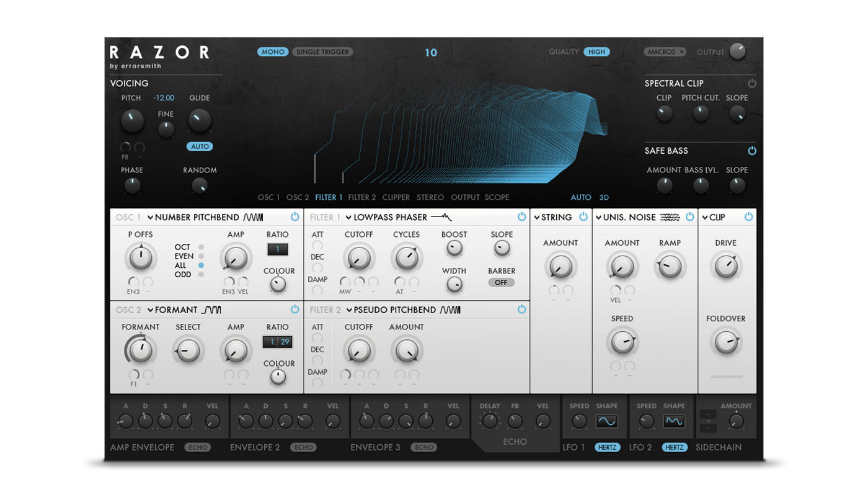Image resolution: width=868 pixels, height=495 pixels.
Task: Toggle CLIP section power icon
Action: pos(748,217)
